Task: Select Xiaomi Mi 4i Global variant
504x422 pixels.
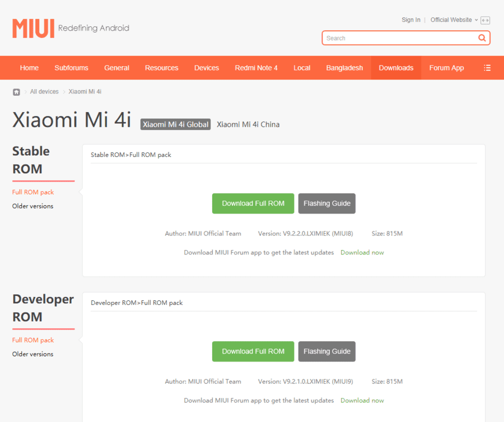Action: tap(175, 124)
